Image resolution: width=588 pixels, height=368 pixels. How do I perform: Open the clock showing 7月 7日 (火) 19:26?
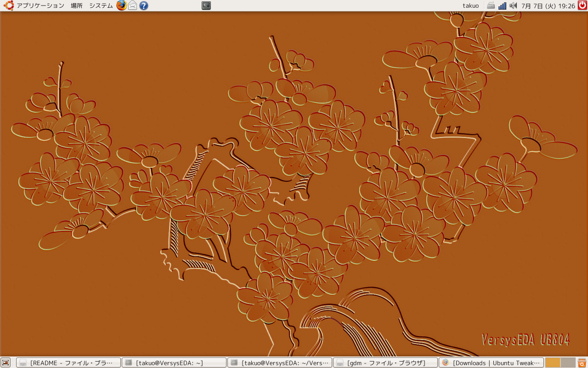[x=548, y=6]
